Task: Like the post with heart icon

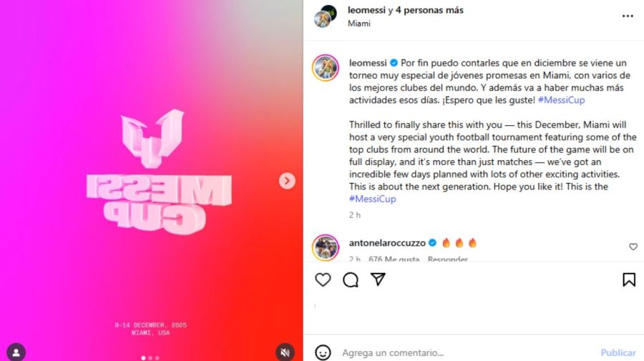Action: [x=323, y=280]
